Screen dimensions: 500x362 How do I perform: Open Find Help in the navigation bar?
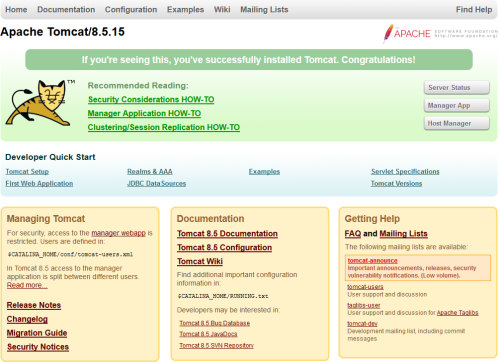(x=474, y=10)
